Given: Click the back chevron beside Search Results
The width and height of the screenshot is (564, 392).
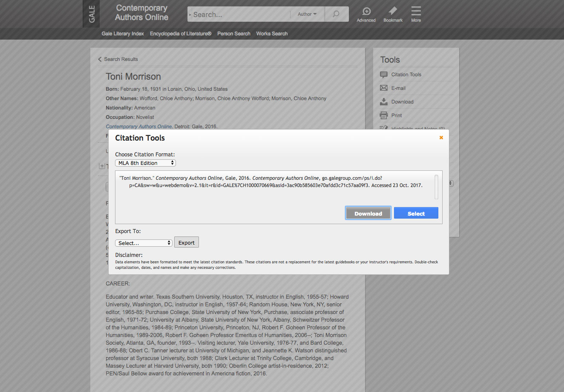Looking at the screenshot, I should 100,59.
